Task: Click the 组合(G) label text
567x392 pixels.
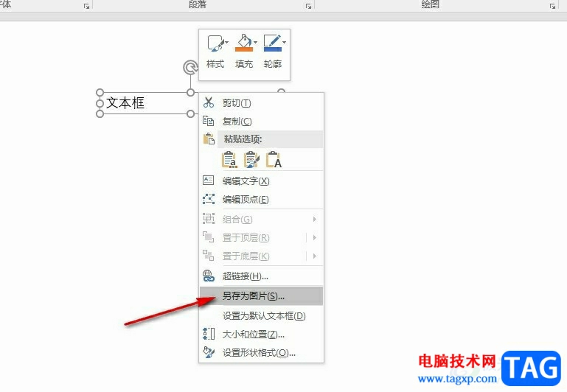Action: pos(237,220)
